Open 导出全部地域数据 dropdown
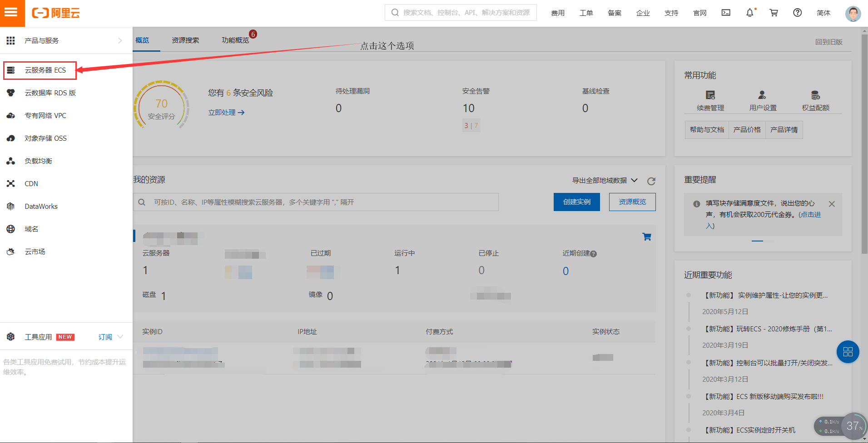Image resolution: width=868 pixels, height=443 pixels. pos(605,180)
